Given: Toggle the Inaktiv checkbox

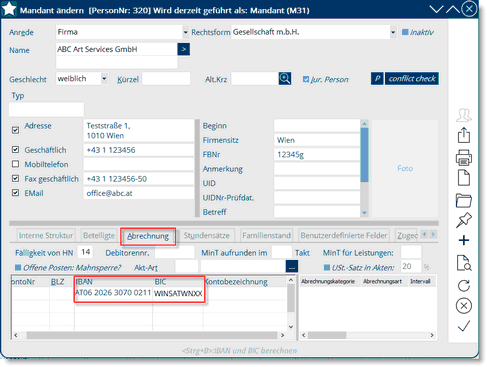Looking at the screenshot, I should click(x=405, y=32).
